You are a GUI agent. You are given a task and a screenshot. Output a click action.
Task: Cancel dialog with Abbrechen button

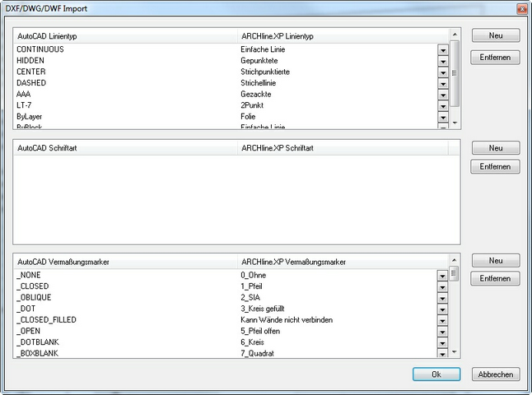click(496, 374)
